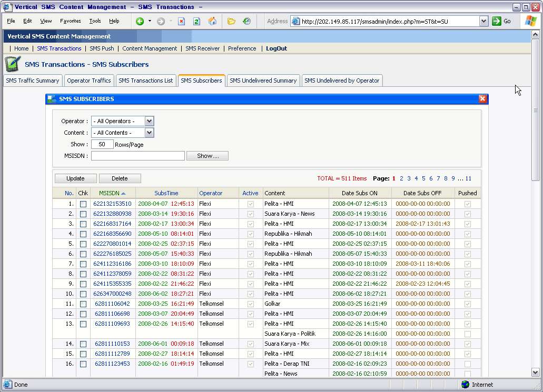Viewport: 543px width, 392px height.
Task: Refresh the page using the toolbar icon
Action: coord(196,21)
